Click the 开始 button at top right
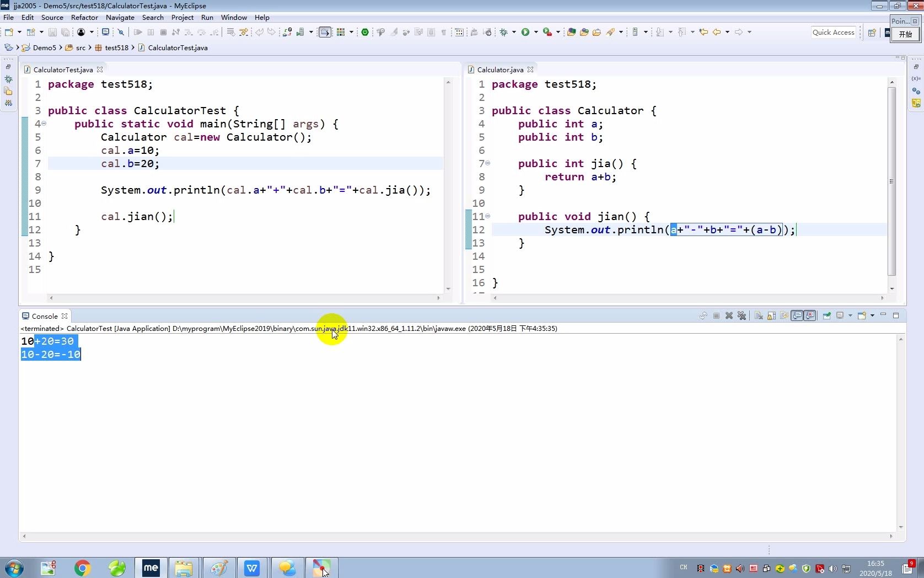924x578 pixels. coord(905,34)
